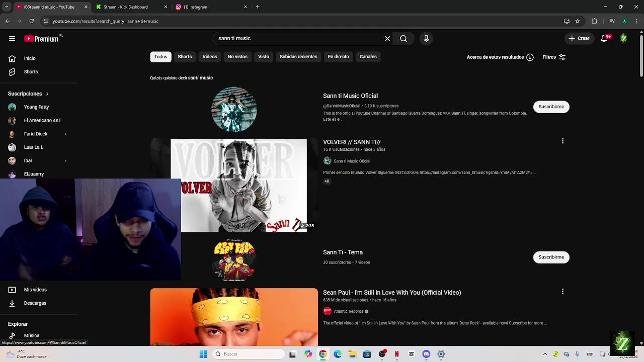
Task: Select the Subidas recientes filter chip
Action: point(298,57)
